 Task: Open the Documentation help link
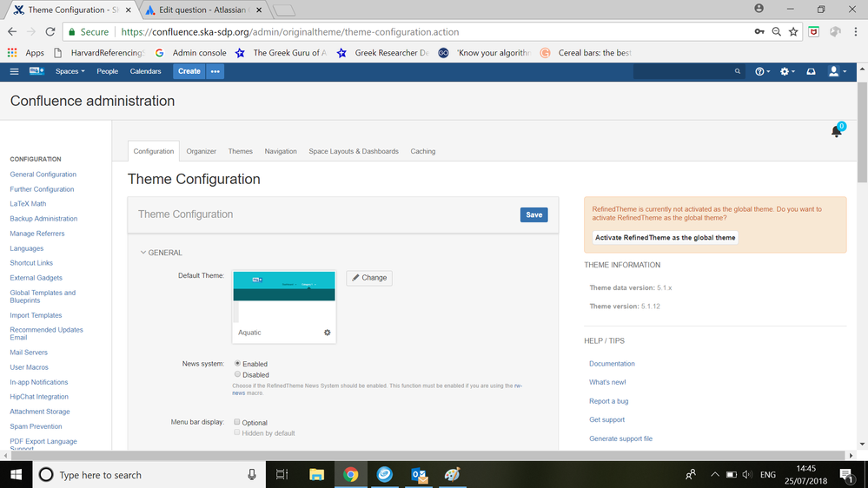tap(612, 364)
